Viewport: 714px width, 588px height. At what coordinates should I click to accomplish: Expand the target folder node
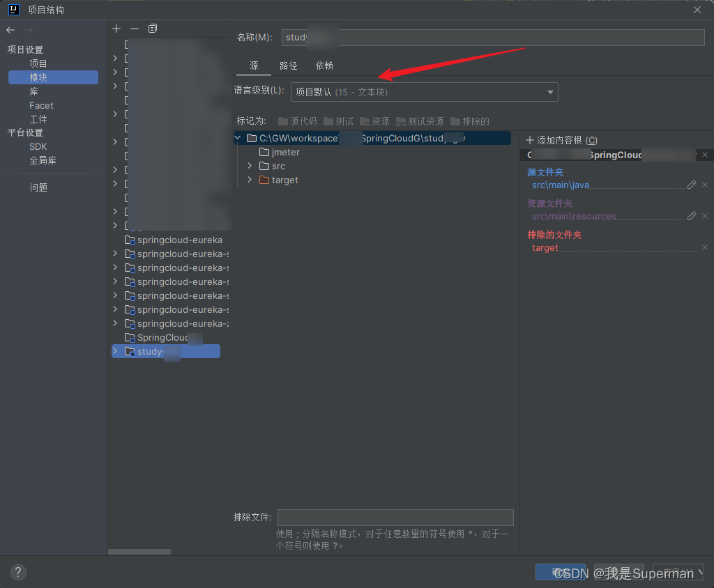(250, 180)
